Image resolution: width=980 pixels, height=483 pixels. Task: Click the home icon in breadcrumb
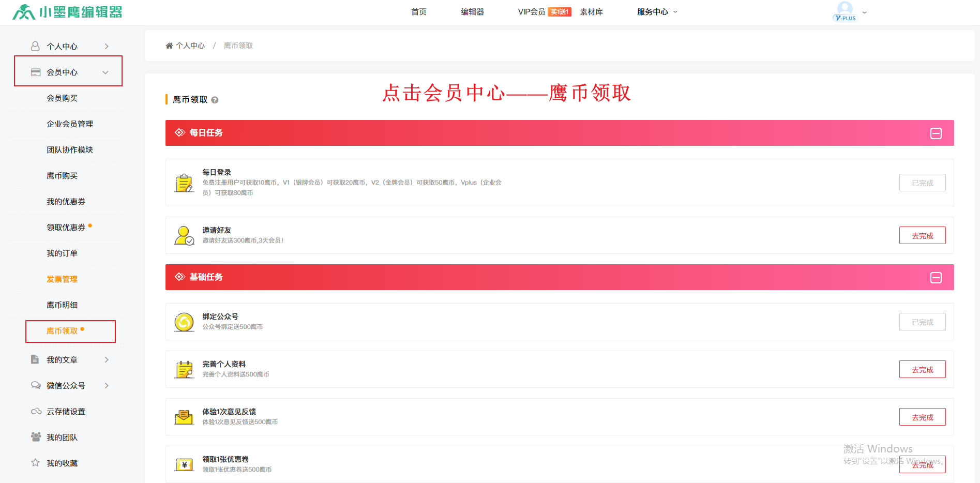[169, 46]
